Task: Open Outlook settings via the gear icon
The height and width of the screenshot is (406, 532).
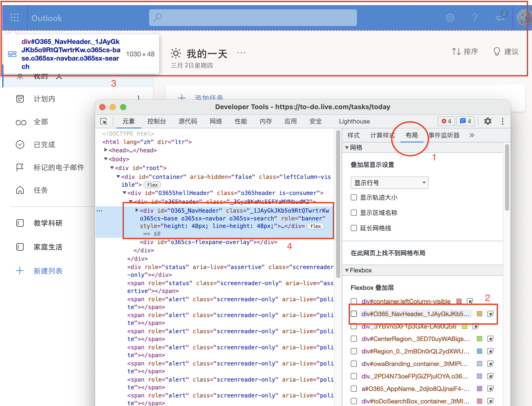Action: point(450,17)
